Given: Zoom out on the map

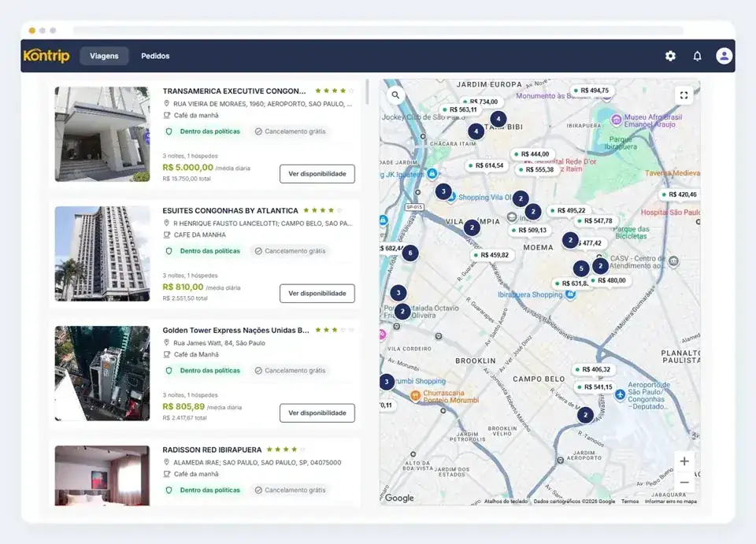Looking at the screenshot, I should [x=684, y=483].
